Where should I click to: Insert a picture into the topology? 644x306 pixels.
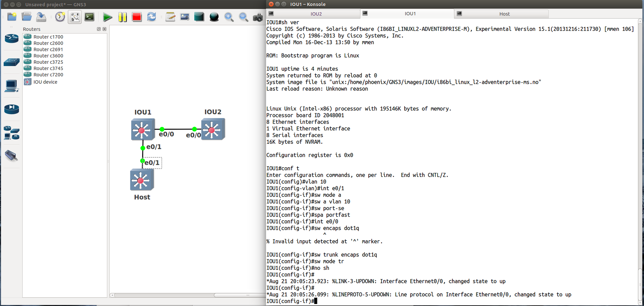pyautogui.click(x=184, y=17)
